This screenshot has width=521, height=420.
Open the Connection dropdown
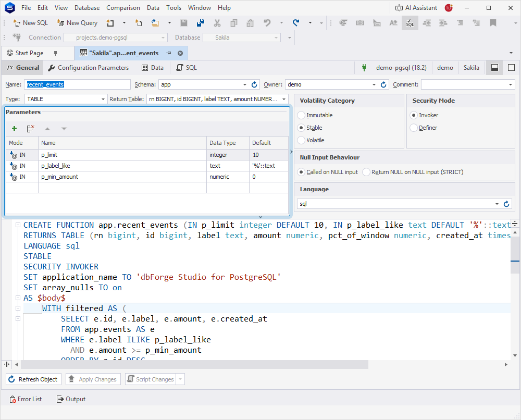tap(163, 38)
